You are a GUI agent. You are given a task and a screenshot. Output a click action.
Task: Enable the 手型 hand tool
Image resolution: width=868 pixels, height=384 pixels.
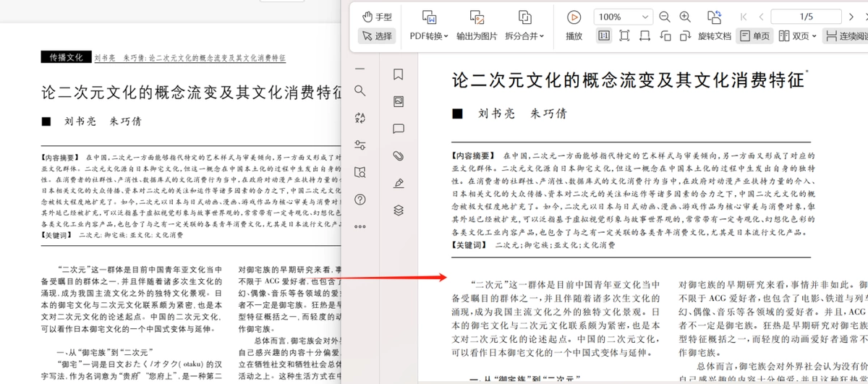(x=377, y=17)
